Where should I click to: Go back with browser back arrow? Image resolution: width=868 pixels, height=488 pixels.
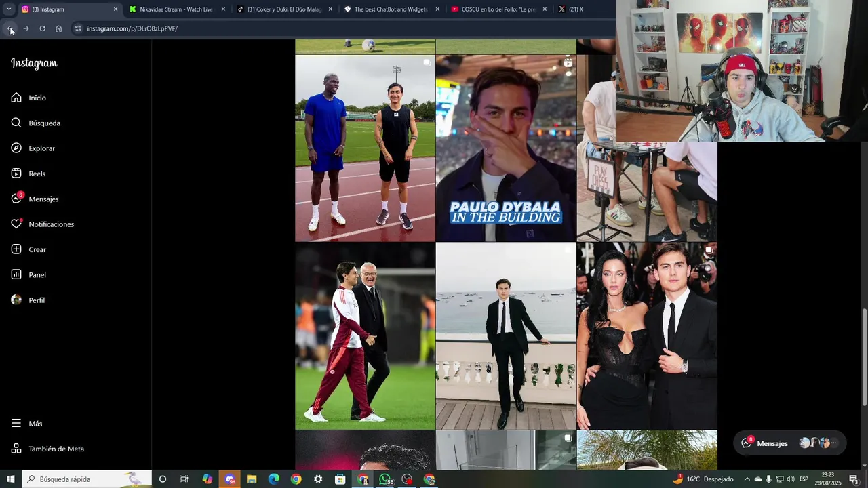10,28
